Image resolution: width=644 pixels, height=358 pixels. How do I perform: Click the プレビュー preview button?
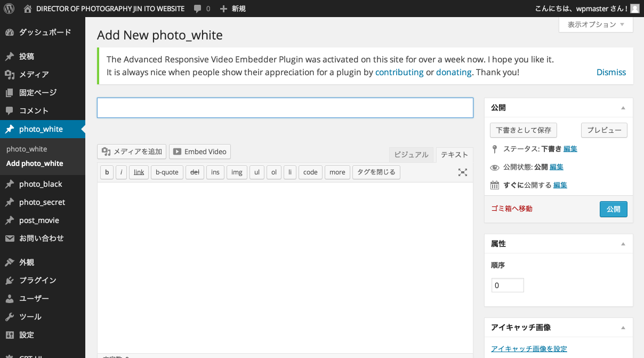point(604,130)
